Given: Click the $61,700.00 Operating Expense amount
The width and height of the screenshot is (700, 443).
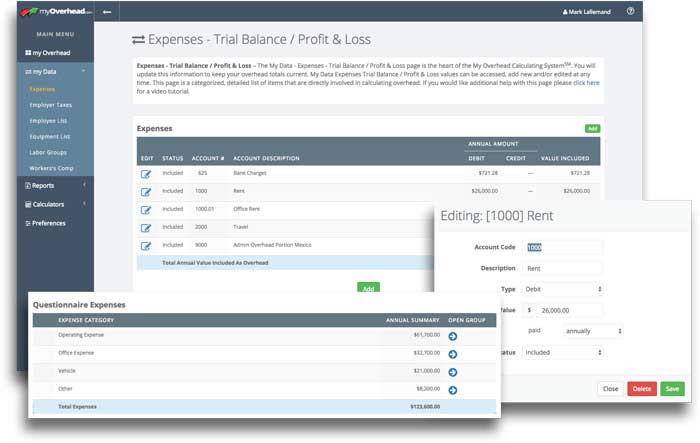Looking at the screenshot, I should point(427,334).
